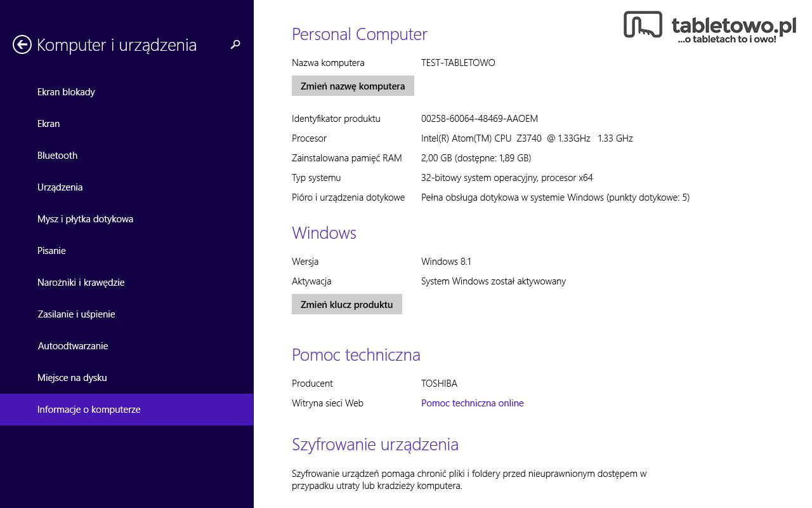Click the TOSHIBA manufacturer value
812x508 pixels.
(439, 384)
